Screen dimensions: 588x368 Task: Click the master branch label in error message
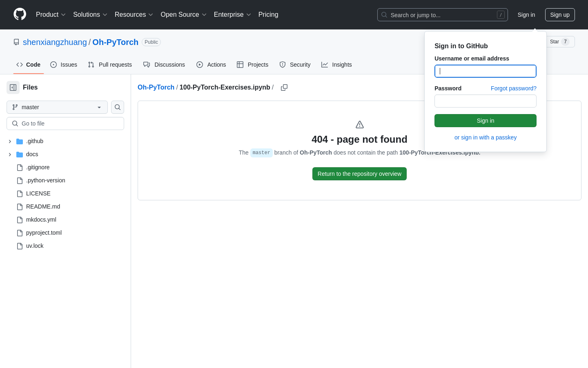coord(261,153)
